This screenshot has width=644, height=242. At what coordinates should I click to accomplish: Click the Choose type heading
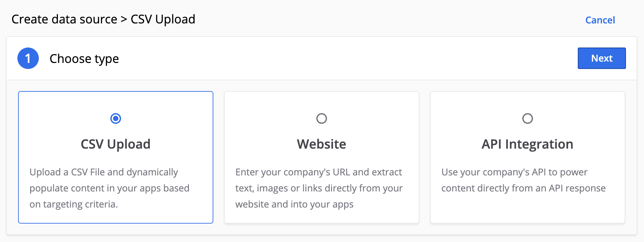tap(84, 58)
